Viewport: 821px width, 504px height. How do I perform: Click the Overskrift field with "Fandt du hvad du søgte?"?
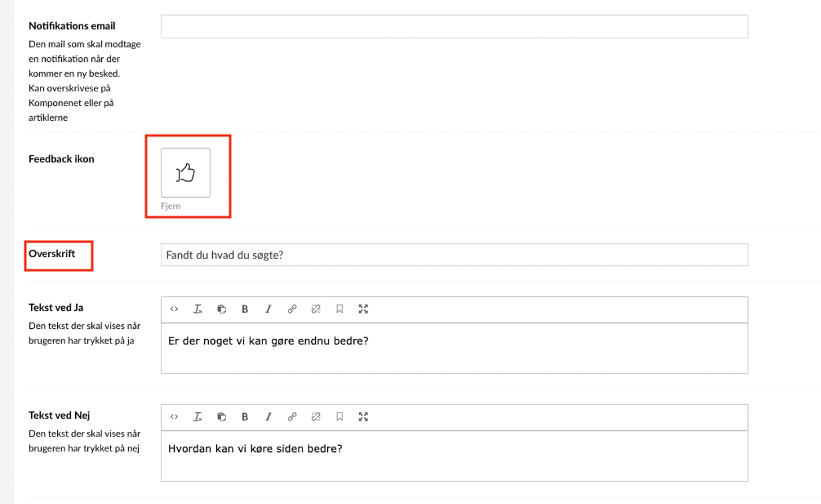tap(454, 255)
